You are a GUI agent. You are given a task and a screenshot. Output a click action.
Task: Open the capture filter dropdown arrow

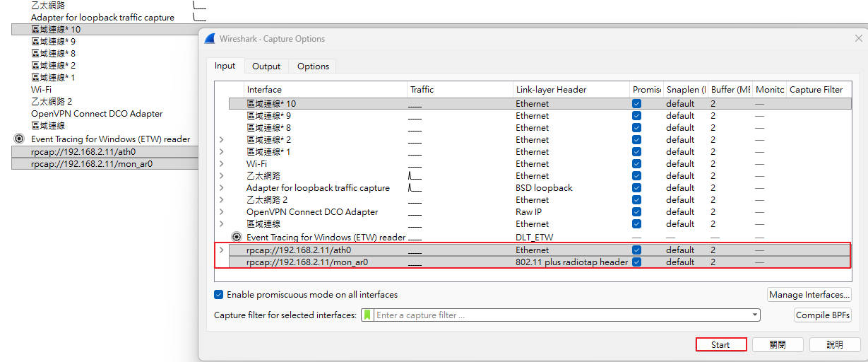pos(755,315)
